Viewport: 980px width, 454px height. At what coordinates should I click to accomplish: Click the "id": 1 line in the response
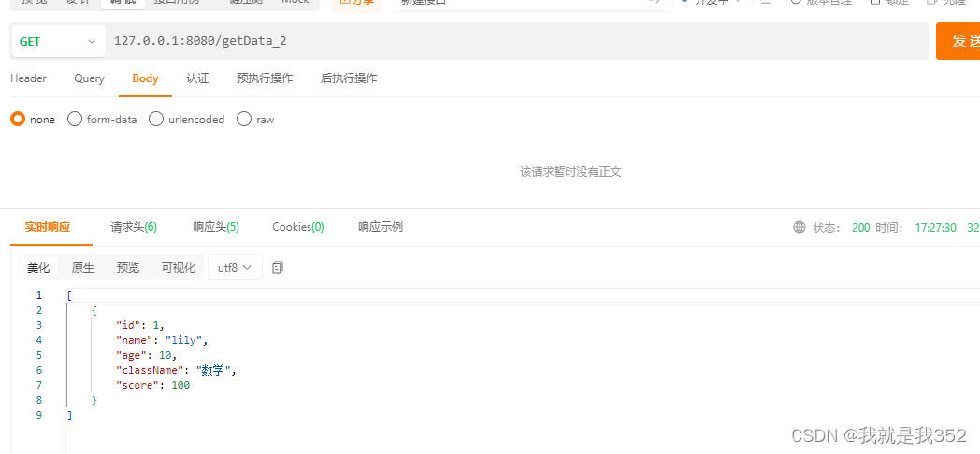[140, 325]
